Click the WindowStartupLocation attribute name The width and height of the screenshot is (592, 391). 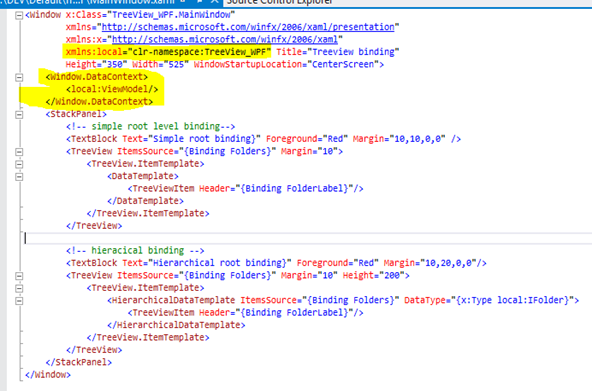tap(248, 64)
